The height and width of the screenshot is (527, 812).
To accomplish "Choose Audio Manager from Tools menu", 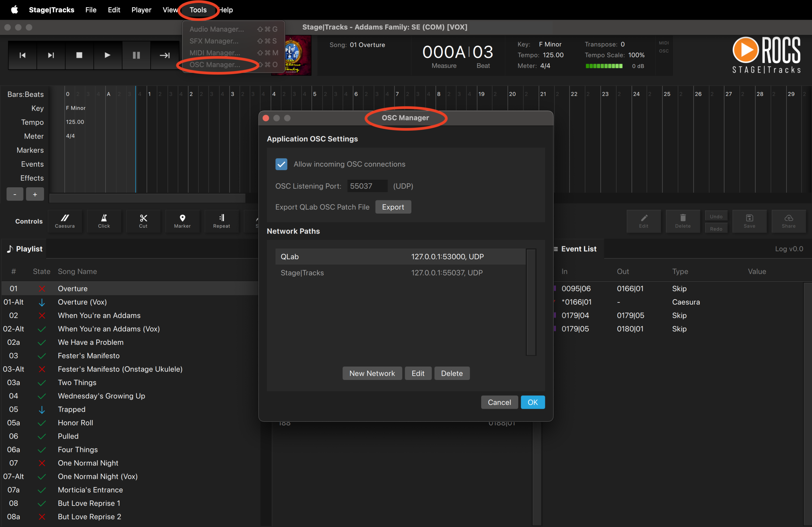I will coord(233,29).
